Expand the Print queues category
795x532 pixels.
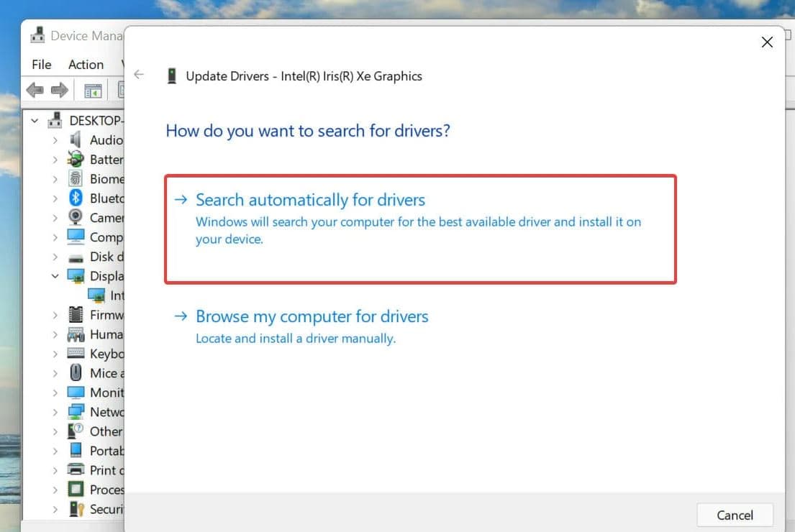(55, 470)
